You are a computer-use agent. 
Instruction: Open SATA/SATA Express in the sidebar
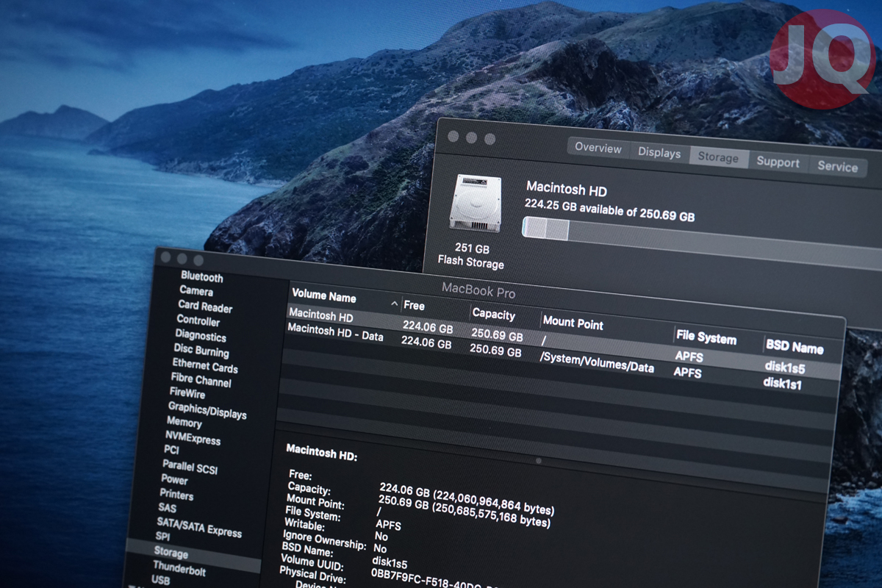click(x=199, y=526)
